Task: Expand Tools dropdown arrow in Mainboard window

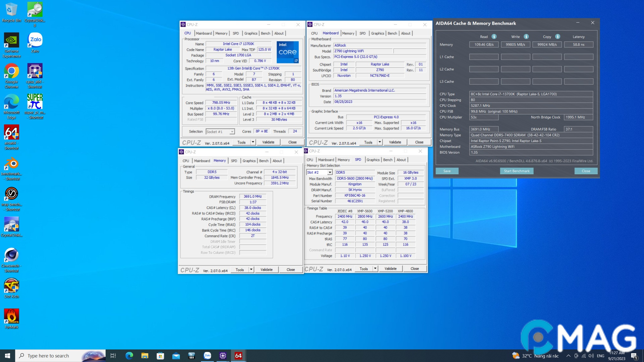Action: [x=380, y=142]
